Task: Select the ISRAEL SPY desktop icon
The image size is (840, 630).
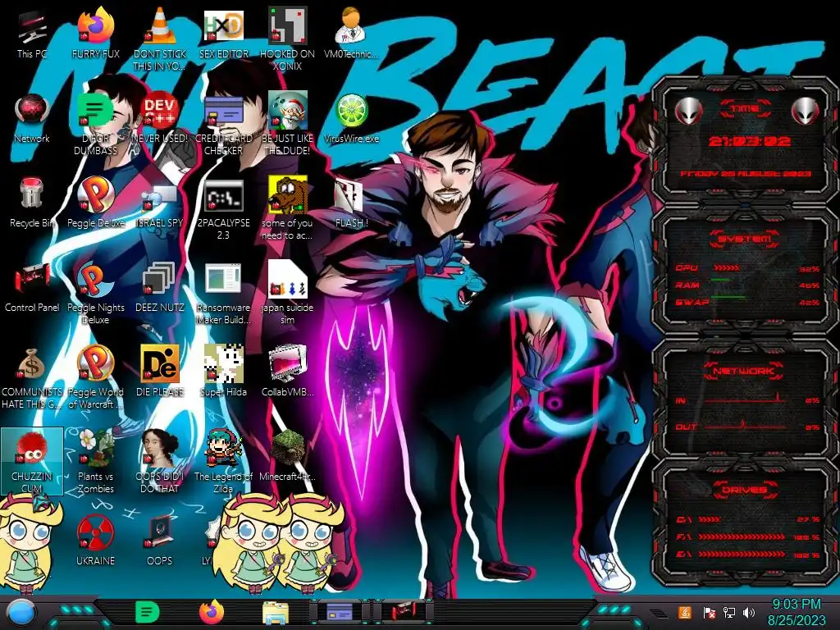Action: 159,203
